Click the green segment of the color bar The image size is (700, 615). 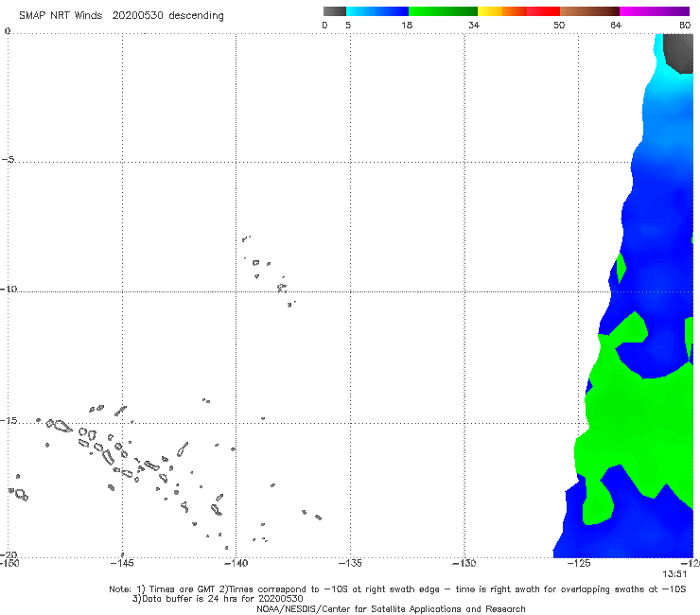[x=443, y=11]
